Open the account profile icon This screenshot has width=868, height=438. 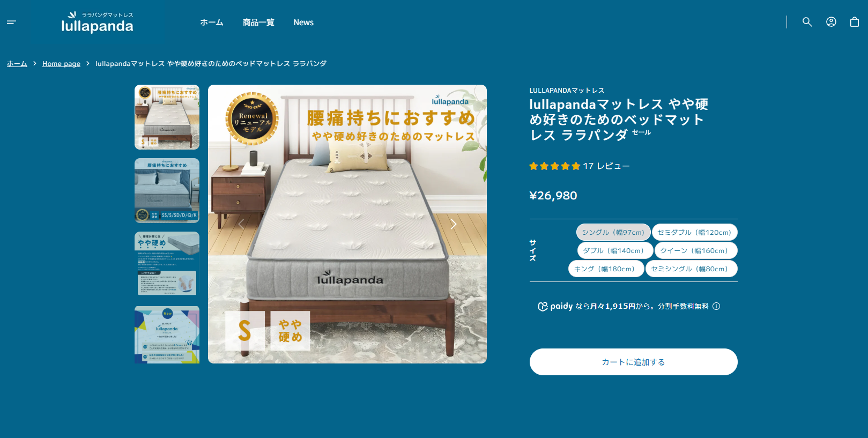point(831,22)
